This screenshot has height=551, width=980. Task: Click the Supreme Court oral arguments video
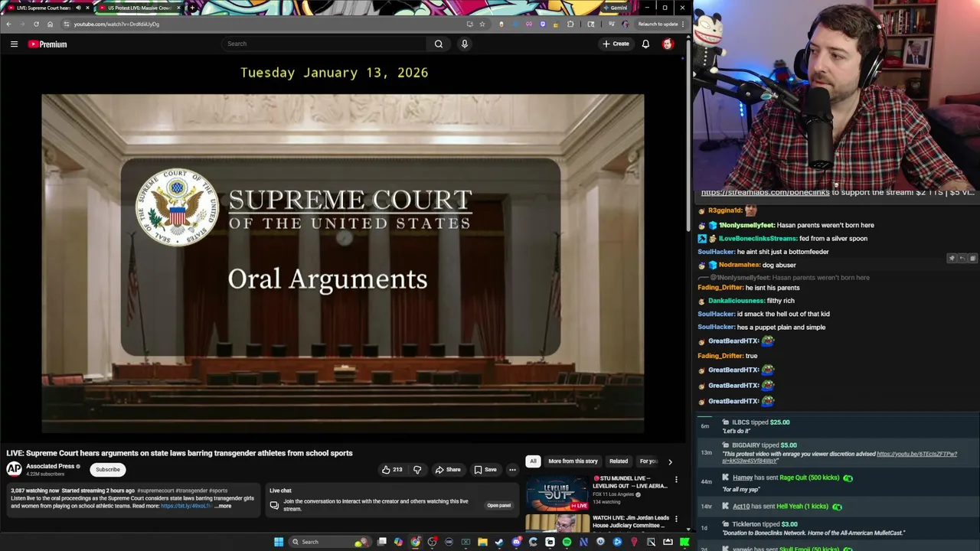[343, 264]
